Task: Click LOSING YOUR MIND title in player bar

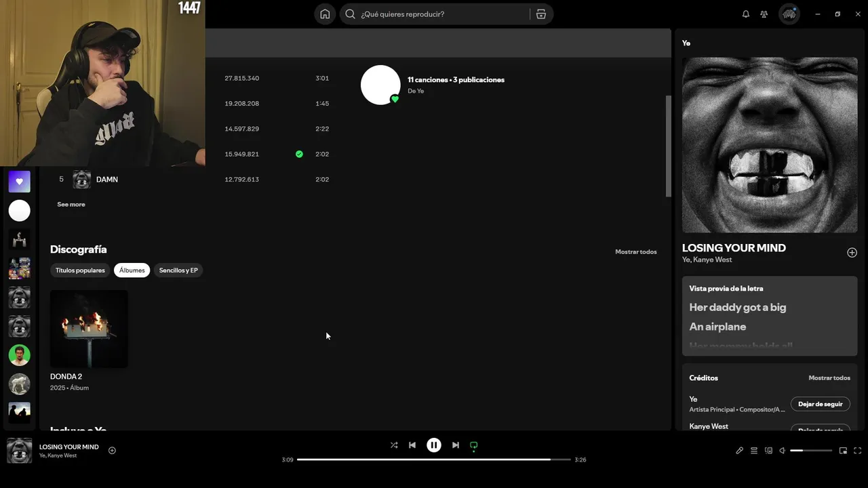Action: pos(69,447)
